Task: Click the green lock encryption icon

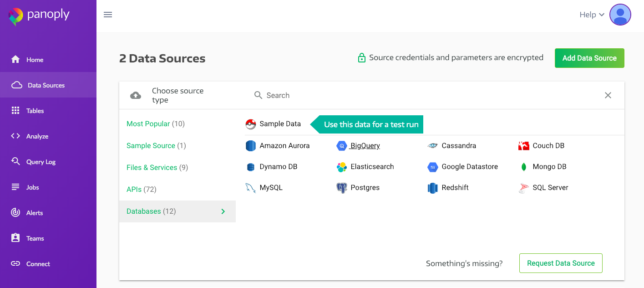Action: [362, 58]
